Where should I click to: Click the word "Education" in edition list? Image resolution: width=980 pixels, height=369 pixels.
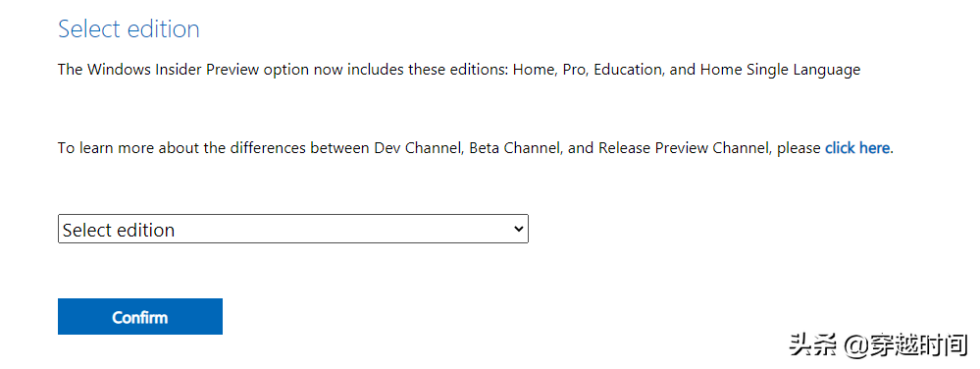point(630,70)
